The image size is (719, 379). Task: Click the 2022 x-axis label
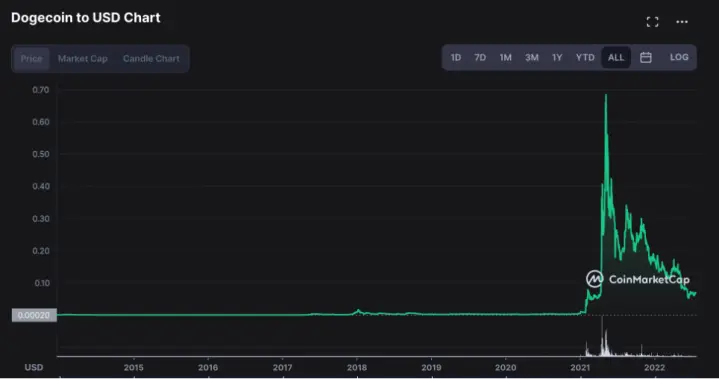tap(654, 368)
